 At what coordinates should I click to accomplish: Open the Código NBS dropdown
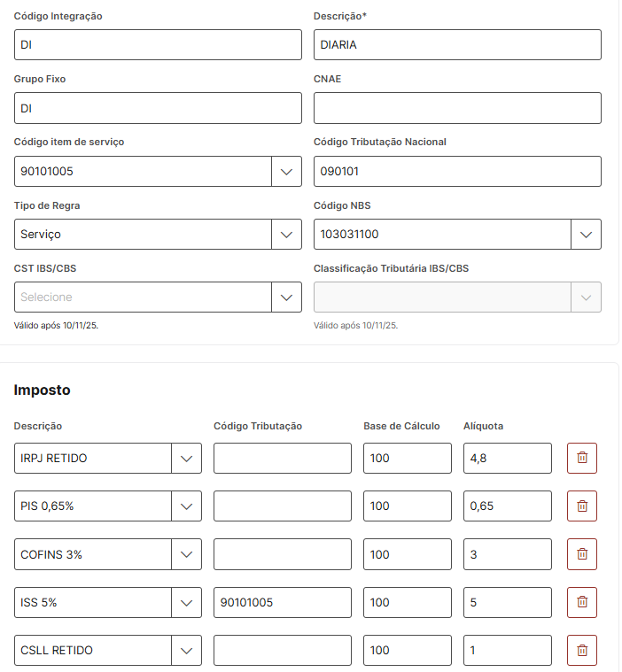click(x=585, y=234)
